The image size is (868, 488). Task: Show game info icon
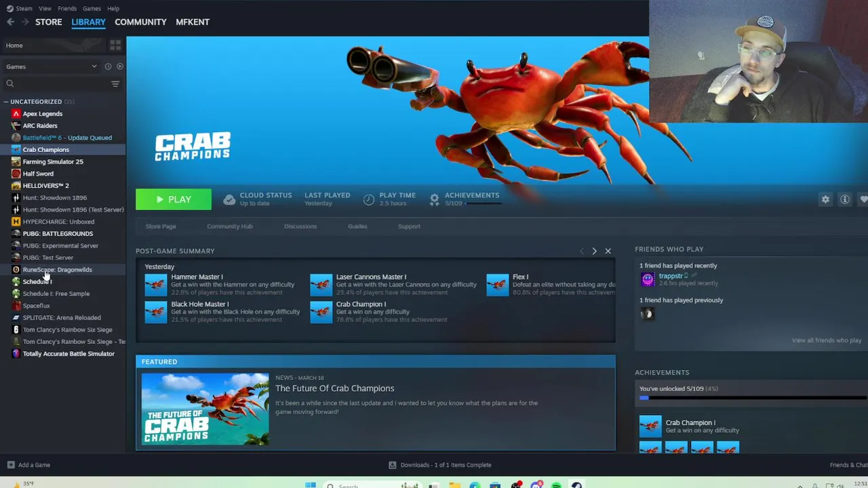tap(845, 199)
